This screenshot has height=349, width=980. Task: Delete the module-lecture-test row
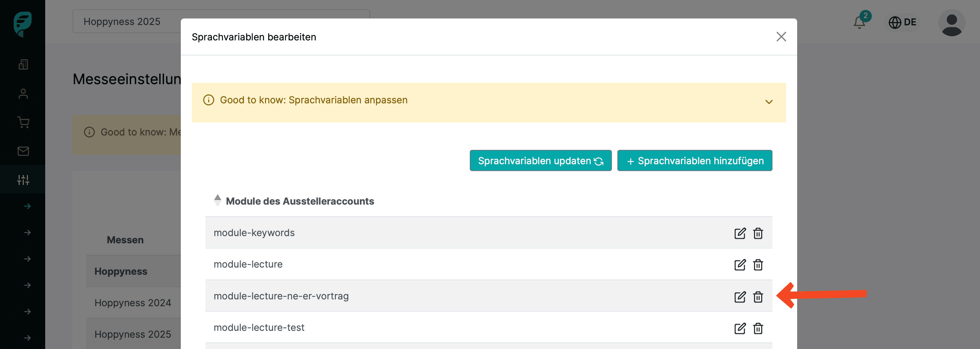coord(758,328)
